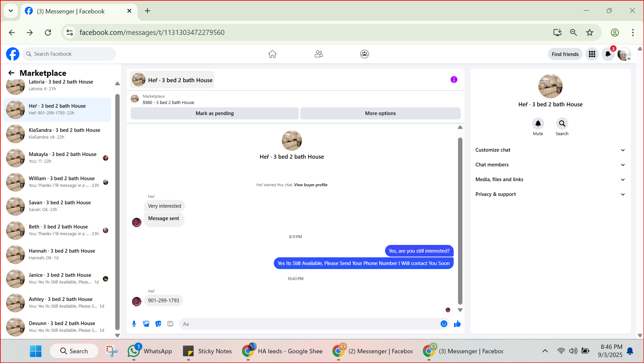Expand Chat members section
The height and width of the screenshot is (363, 644).
(x=550, y=165)
